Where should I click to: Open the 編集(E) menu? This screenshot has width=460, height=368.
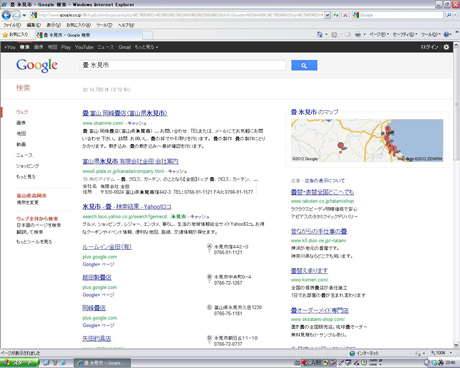coord(33,25)
